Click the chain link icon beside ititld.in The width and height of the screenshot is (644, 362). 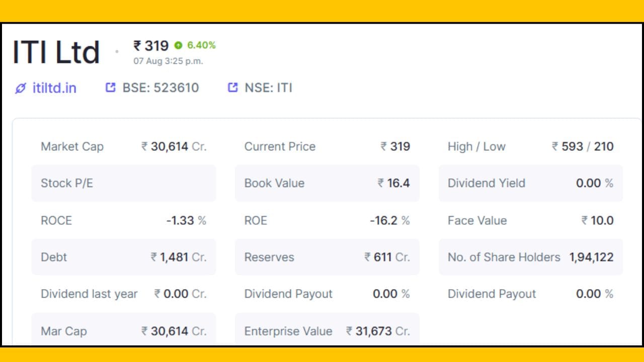point(20,88)
